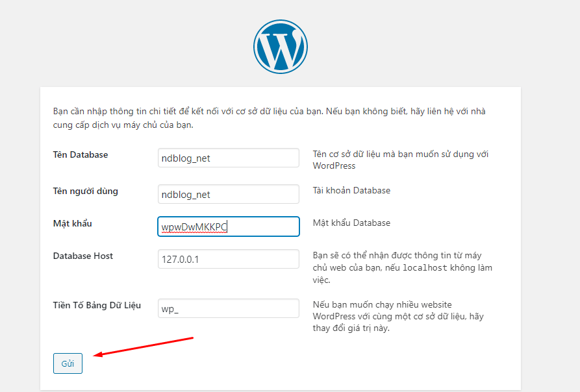Click the 'Mật khẩu' label
Viewport: 580px width, 392px height.
click(x=72, y=223)
